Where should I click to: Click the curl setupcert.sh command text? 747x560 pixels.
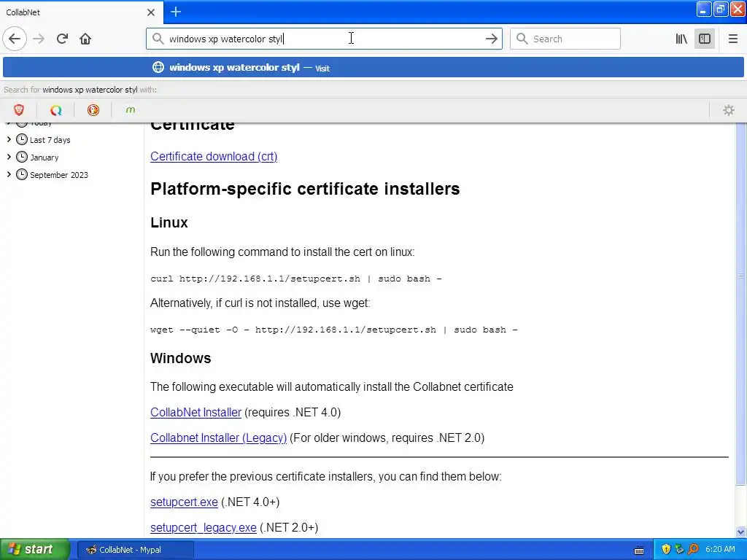click(x=296, y=279)
